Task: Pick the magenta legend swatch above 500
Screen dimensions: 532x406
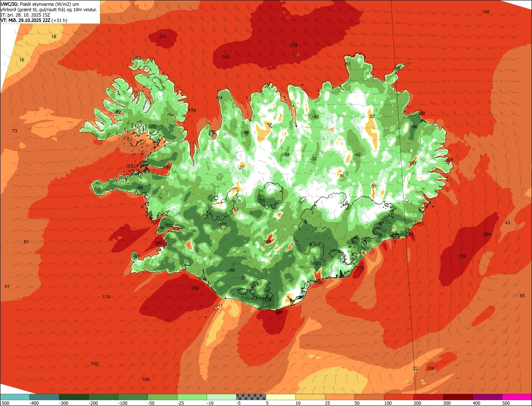Action: coord(517,397)
